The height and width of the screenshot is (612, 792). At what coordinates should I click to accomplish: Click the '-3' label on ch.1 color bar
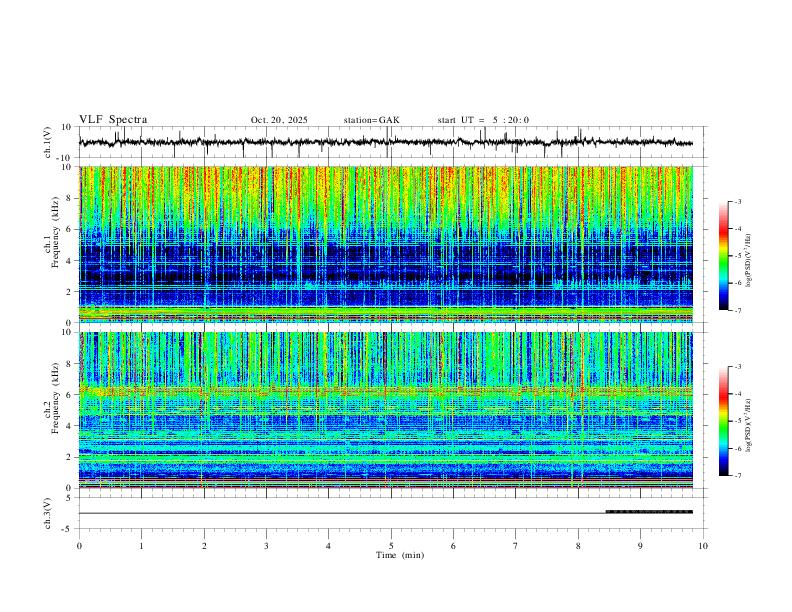(738, 201)
